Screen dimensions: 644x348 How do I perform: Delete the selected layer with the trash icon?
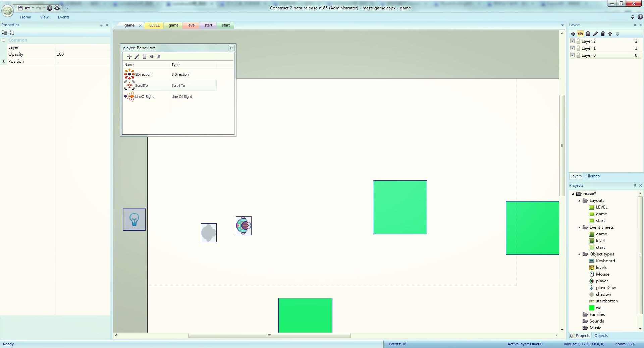(603, 34)
